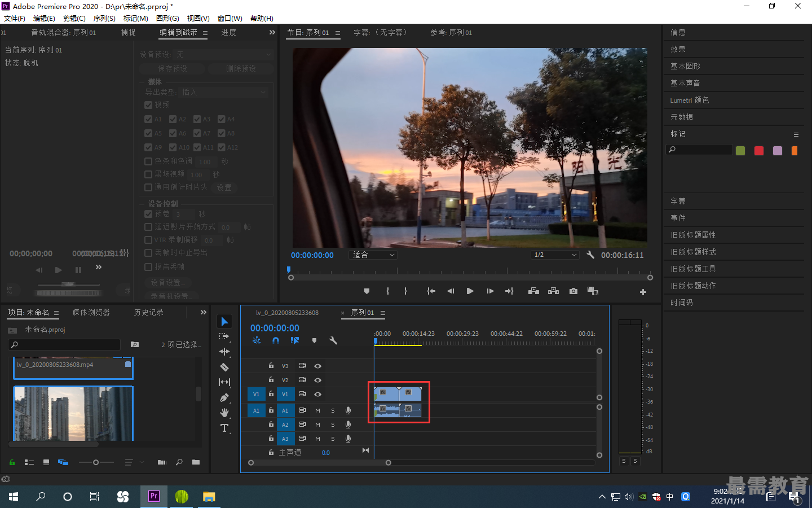Open timeline display settings wrench
The height and width of the screenshot is (508, 812).
(333, 340)
